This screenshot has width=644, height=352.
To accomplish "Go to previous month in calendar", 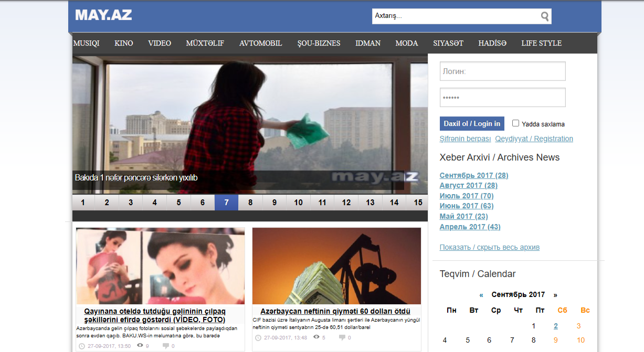I will 481,295.
